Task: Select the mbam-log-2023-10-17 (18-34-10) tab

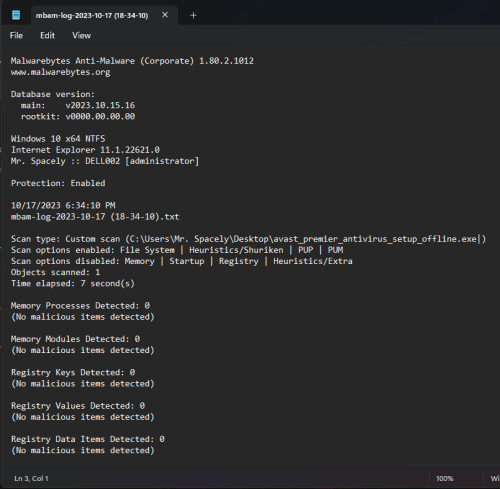Action: pyautogui.click(x=104, y=15)
